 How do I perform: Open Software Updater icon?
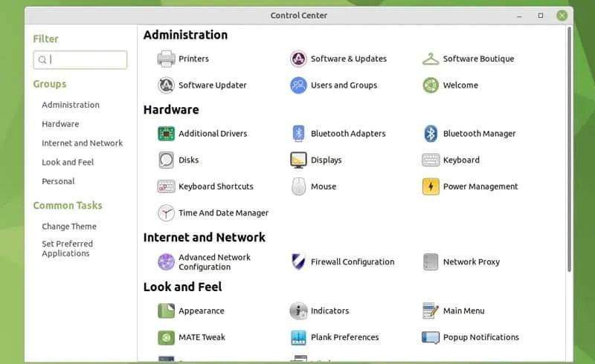pyautogui.click(x=166, y=85)
